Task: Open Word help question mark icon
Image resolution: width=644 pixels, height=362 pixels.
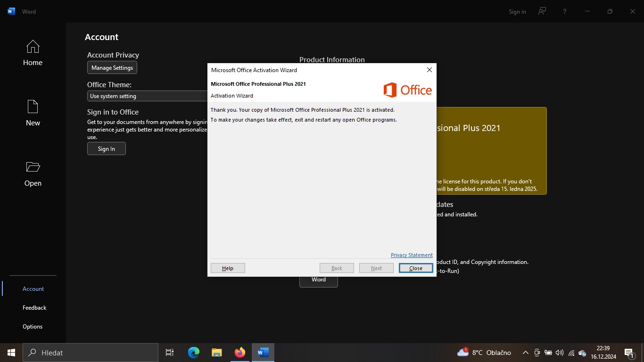Action: pyautogui.click(x=565, y=11)
